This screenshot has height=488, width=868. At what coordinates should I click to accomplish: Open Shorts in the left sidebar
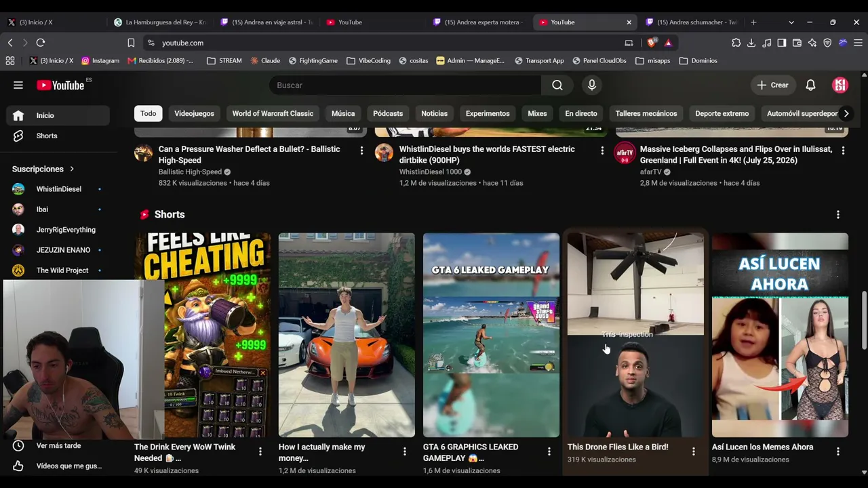tap(58, 136)
